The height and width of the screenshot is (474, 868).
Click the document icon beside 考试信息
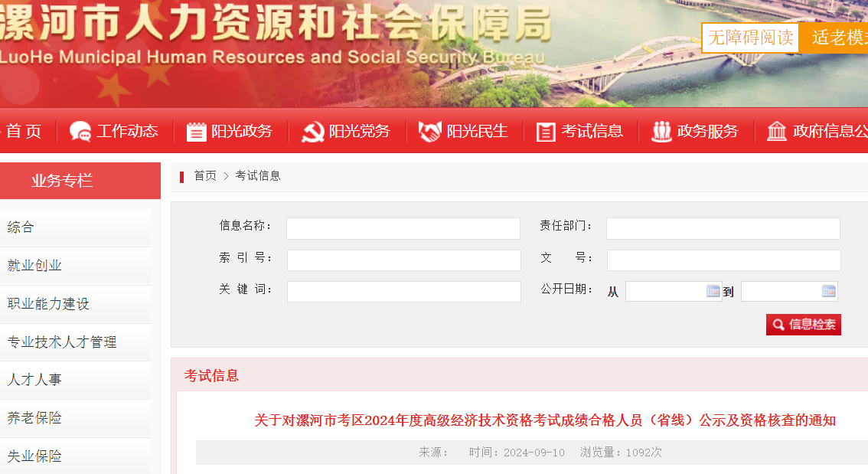tap(546, 132)
